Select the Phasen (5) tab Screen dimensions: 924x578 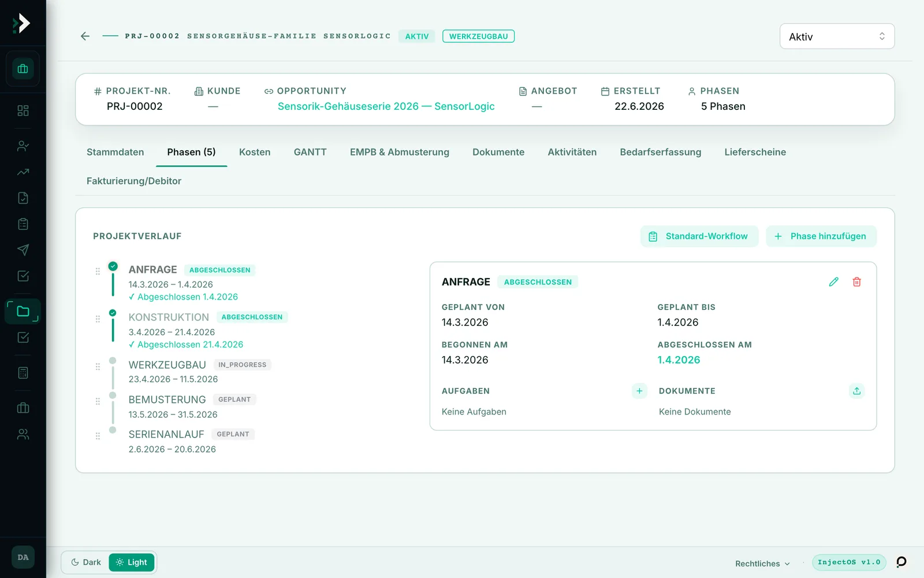pyautogui.click(x=191, y=152)
